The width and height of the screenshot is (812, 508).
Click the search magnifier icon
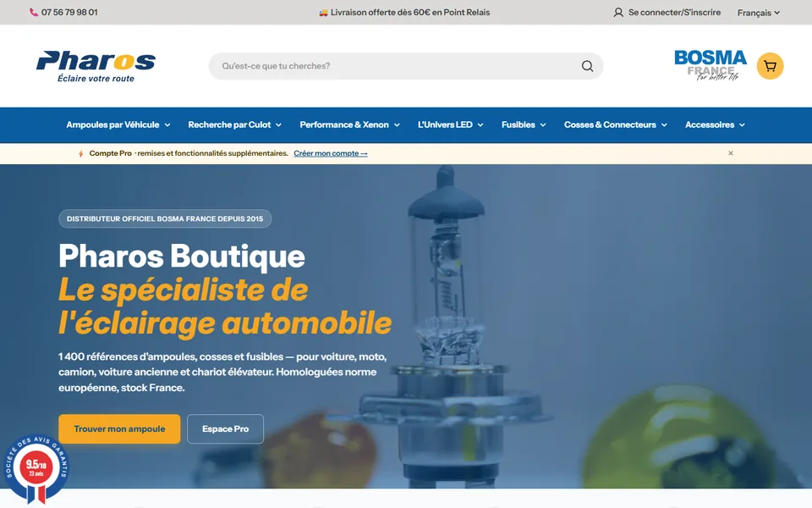[x=587, y=66]
